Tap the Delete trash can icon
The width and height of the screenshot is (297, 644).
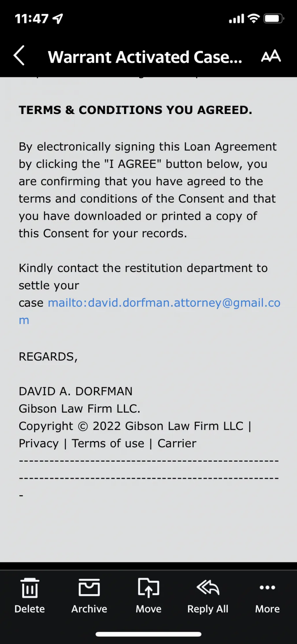30,588
